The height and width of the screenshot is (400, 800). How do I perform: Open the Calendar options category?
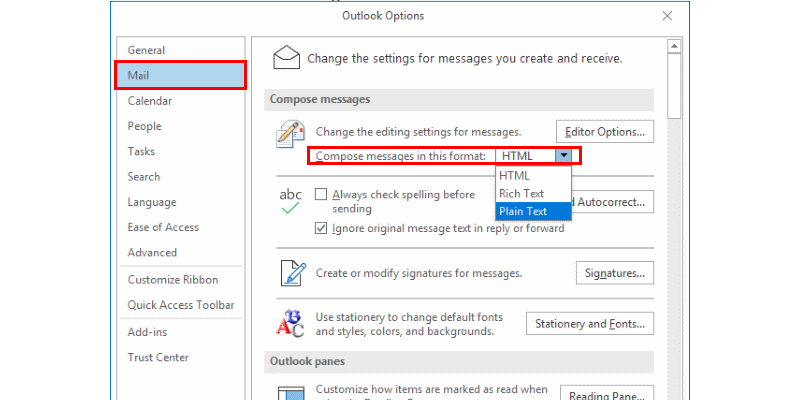(180, 101)
